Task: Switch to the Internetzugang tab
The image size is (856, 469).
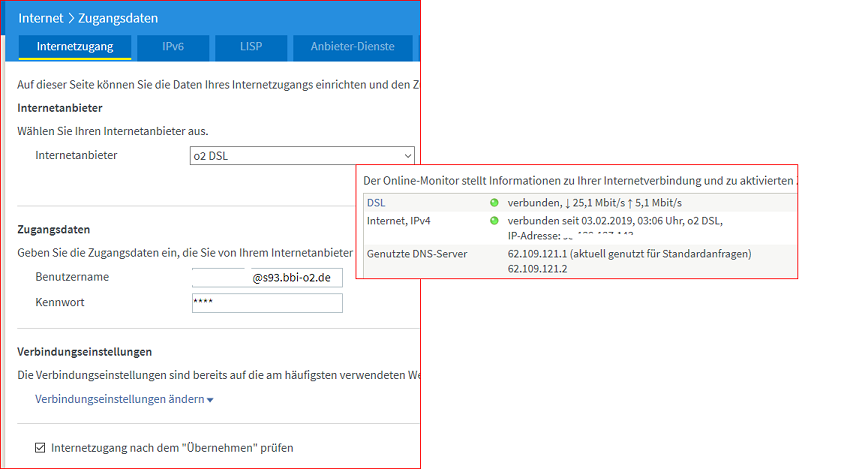Action: click(x=75, y=47)
